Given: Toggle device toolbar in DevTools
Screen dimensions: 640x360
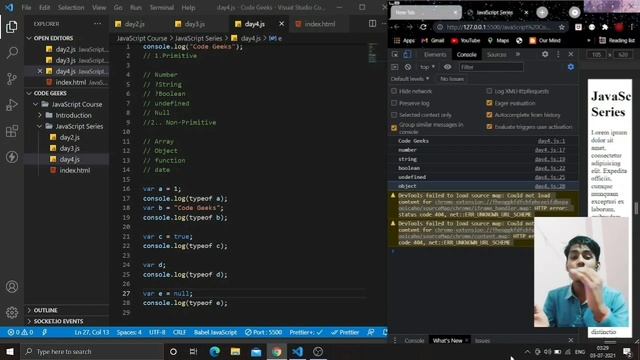Looking at the screenshot, I should [x=407, y=54].
